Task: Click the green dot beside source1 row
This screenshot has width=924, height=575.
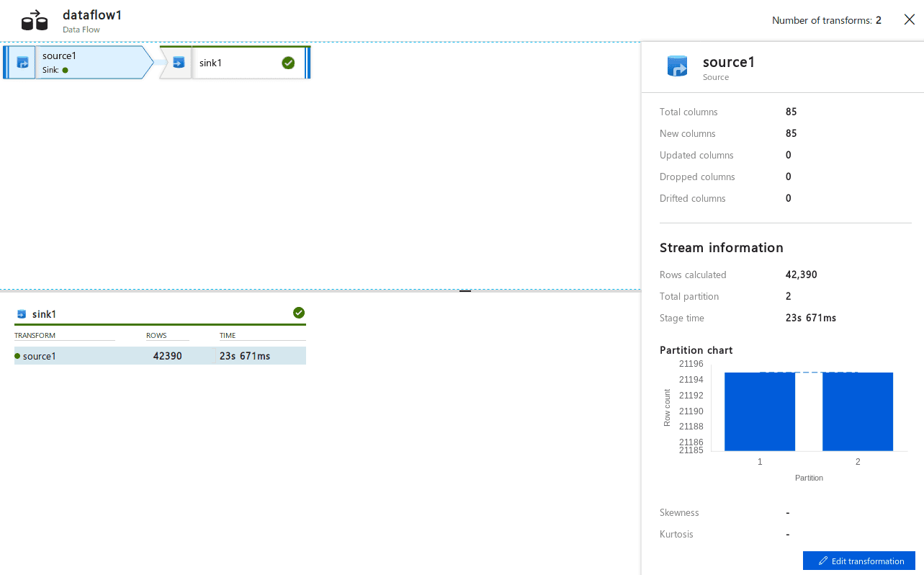Action: (17, 356)
